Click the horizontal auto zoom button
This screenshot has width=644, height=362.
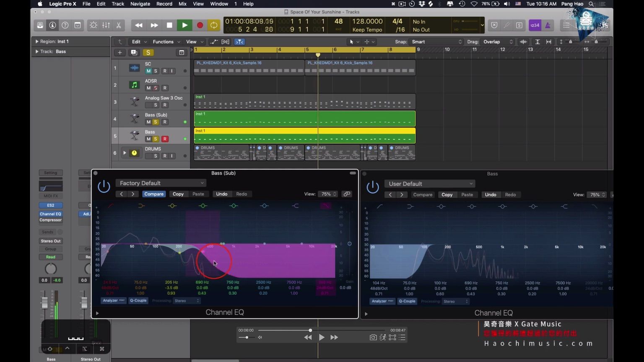pos(548,41)
